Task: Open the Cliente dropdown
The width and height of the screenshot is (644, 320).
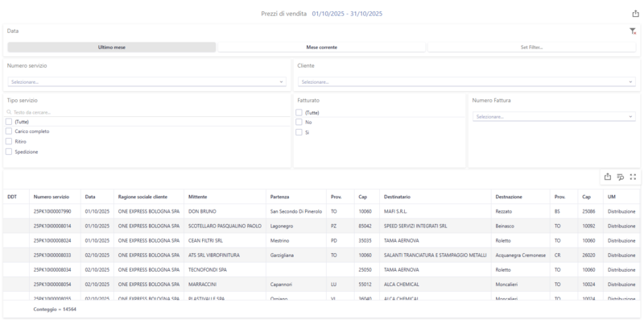Action: (467, 82)
